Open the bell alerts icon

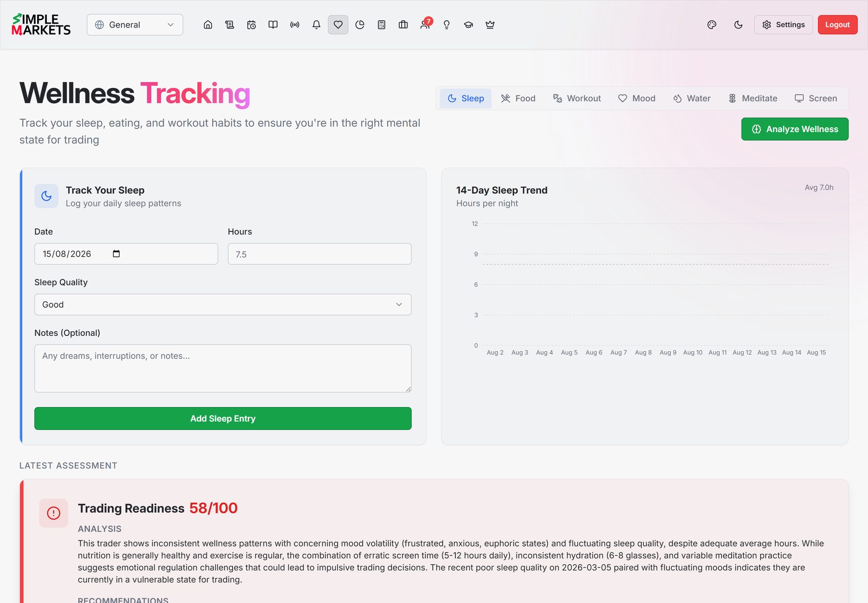(x=316, y=25)
